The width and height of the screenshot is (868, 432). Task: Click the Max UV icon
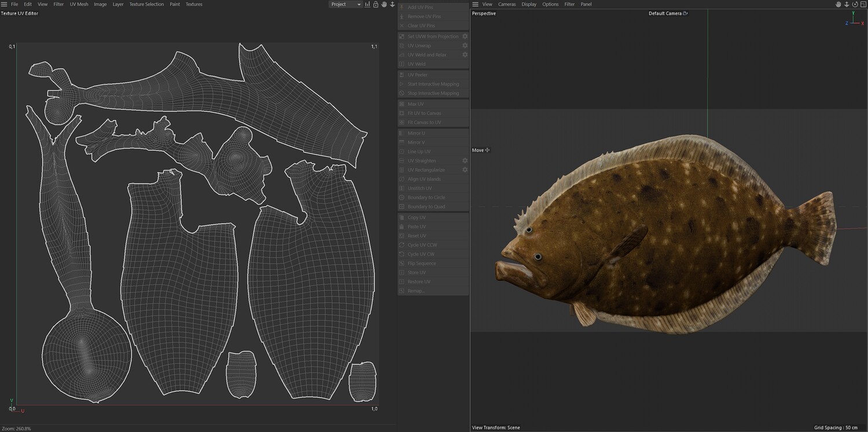[x=402, y=104]
